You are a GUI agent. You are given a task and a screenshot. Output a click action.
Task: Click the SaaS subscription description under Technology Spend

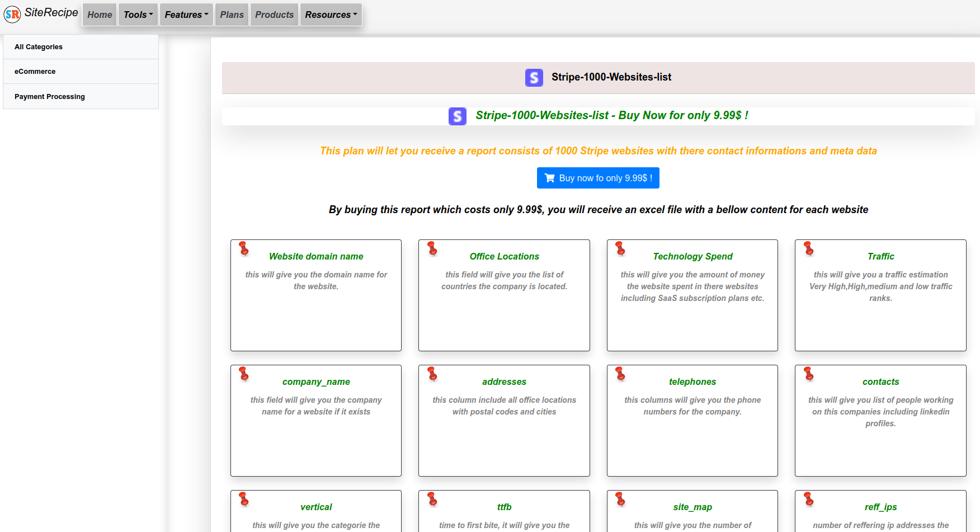pos(692,286)
